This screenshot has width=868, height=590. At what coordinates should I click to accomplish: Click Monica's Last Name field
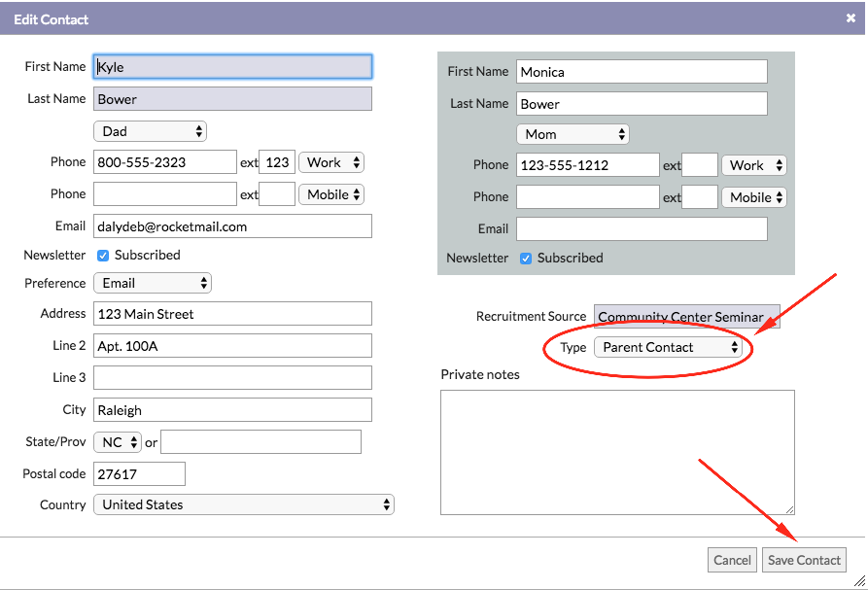pyautogui.click(x=642, y=104)
